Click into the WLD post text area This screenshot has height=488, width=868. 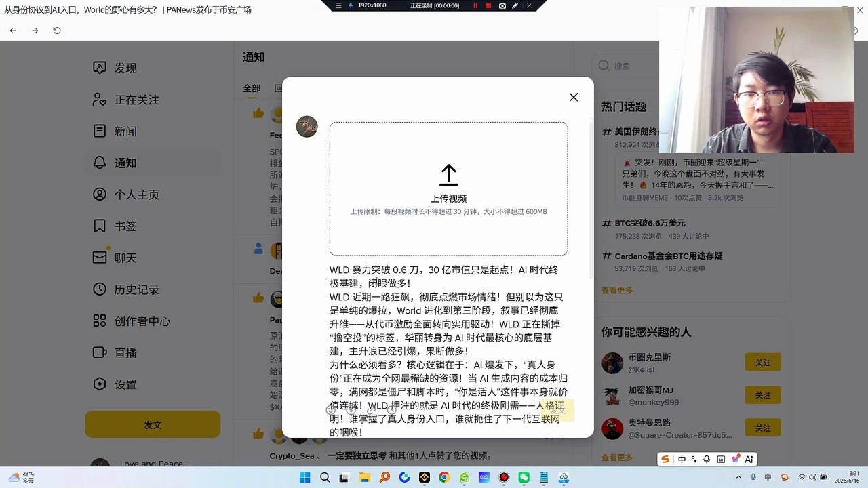pyautogui.click(x=448, y=350)
